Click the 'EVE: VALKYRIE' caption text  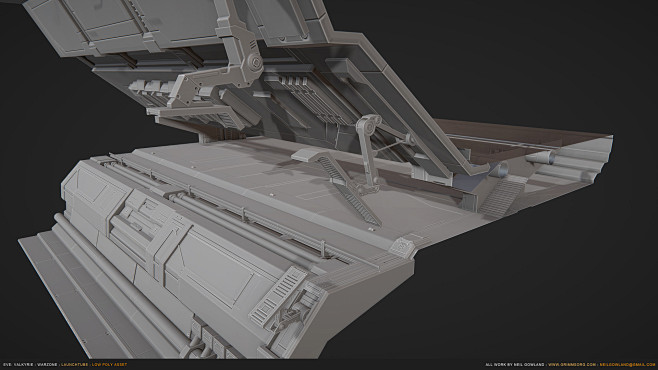point(18,365)
